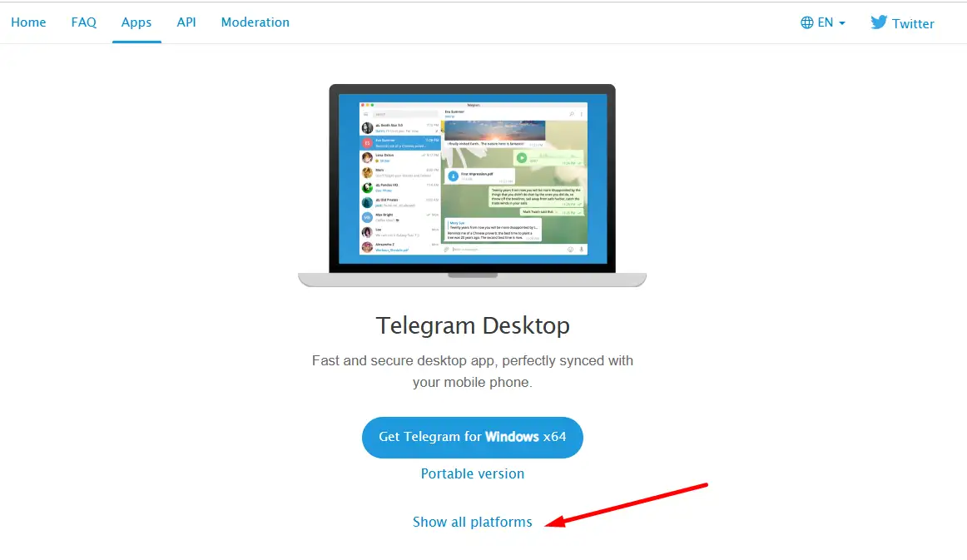967x560 pixels.
Task: Go to the Home tab
Action: [x=28, y=22]
